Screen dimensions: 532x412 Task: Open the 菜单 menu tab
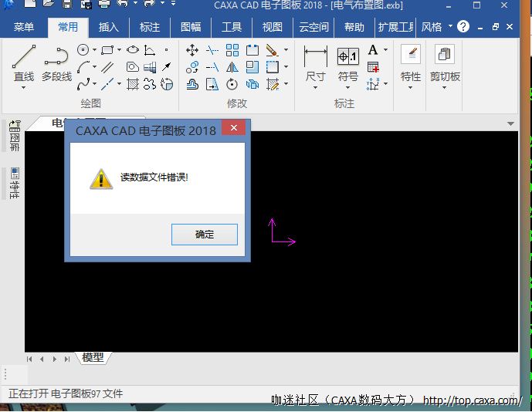click(x=24, y=27)
